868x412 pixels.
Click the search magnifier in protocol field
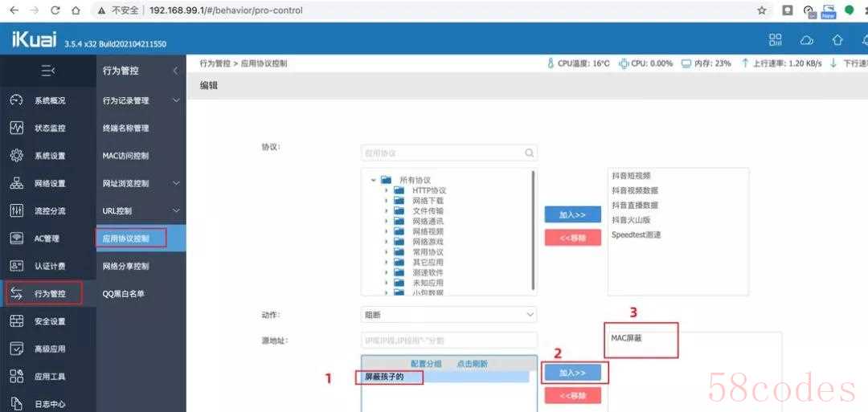(529, 153)
